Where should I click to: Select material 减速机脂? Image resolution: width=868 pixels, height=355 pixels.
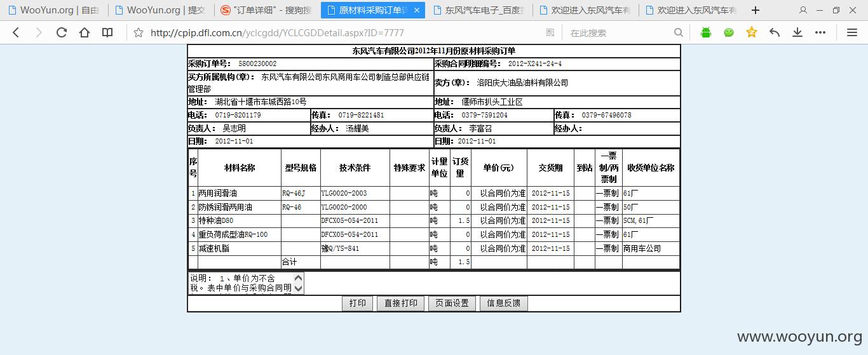[x=214, y=248]
